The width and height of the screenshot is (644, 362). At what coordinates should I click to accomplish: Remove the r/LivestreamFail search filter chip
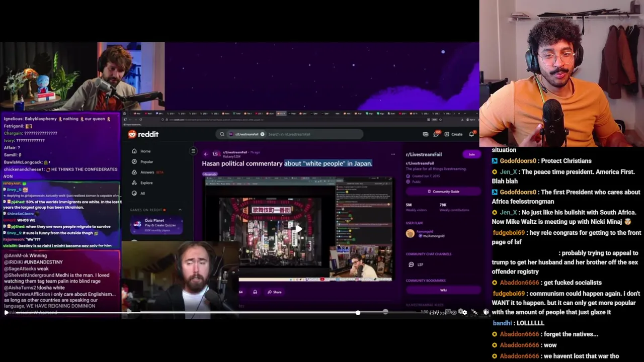(x=262, y=134)
